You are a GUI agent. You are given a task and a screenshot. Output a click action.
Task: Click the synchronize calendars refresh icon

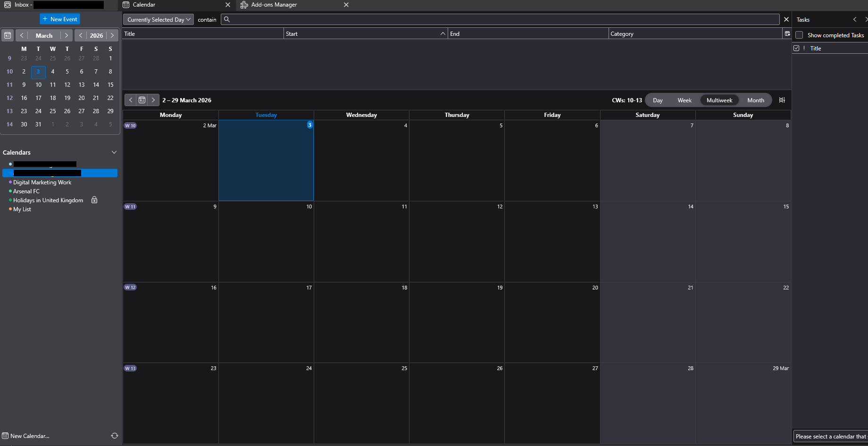(114, 436)
